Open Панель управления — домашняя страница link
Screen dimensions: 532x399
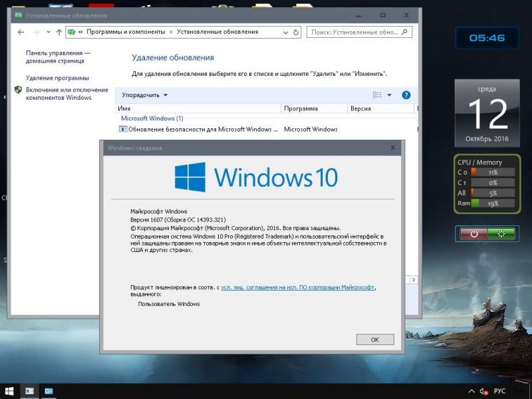pos(58,57)
